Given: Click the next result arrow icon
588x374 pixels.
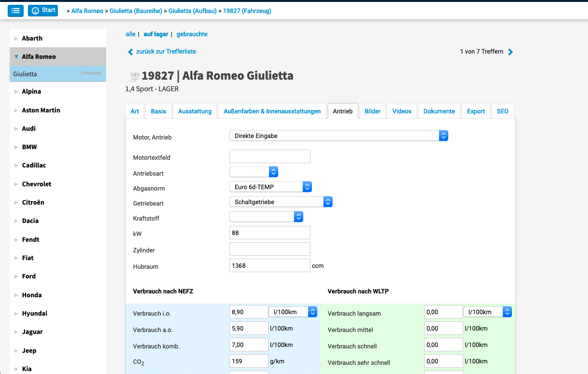Looking at the screenshot, I should 511,52.
